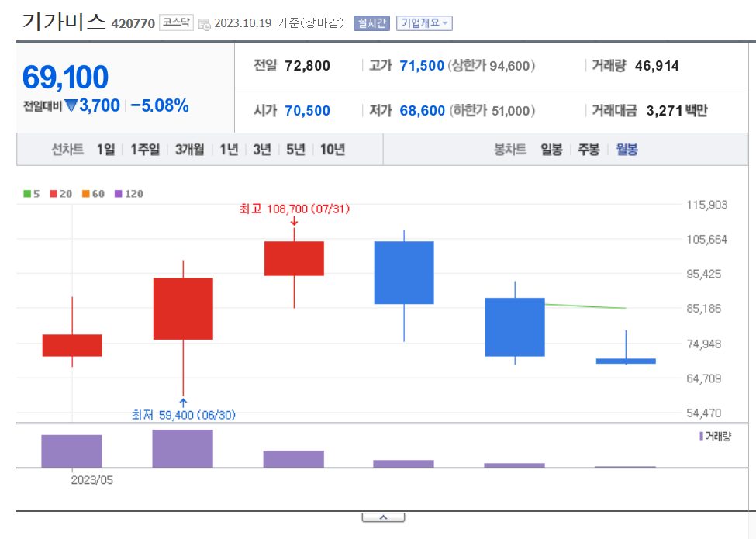Click the high price value 71,500

tap(422, 66)
